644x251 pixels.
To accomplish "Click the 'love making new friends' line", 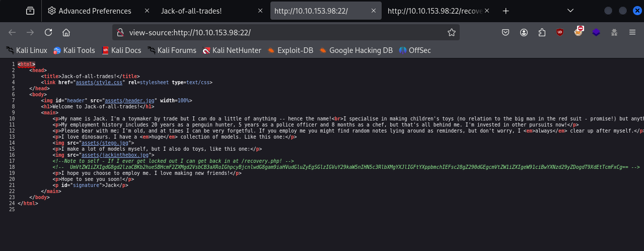I will tap(147, 173).
